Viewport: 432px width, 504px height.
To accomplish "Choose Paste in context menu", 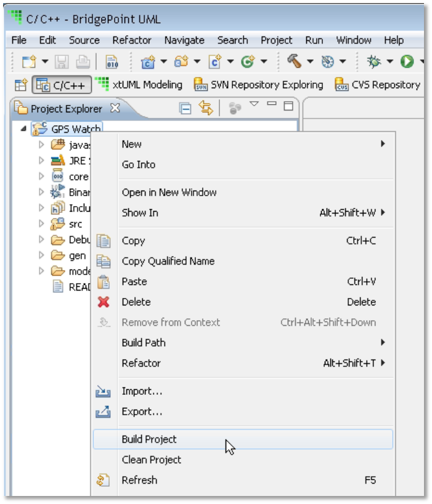I will coord(243,281).
